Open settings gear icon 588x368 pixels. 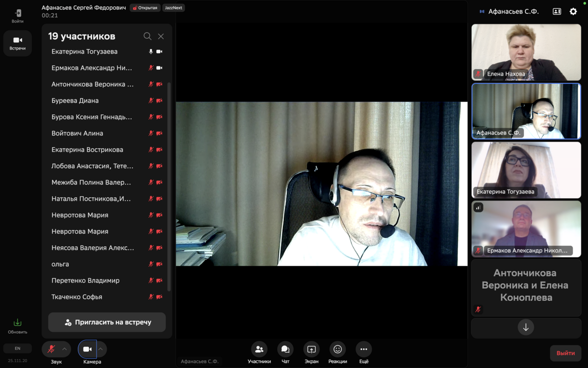tap(573, 11)
